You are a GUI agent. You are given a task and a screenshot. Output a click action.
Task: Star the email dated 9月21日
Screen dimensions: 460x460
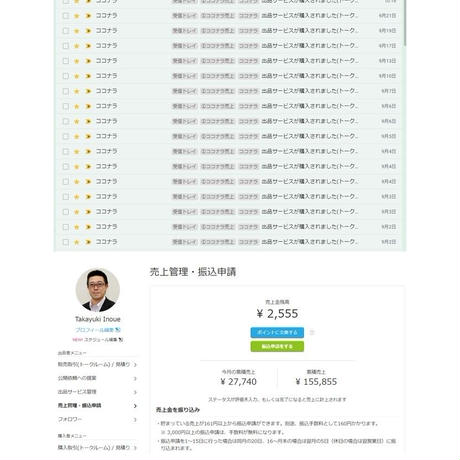[x=77, y=16]
